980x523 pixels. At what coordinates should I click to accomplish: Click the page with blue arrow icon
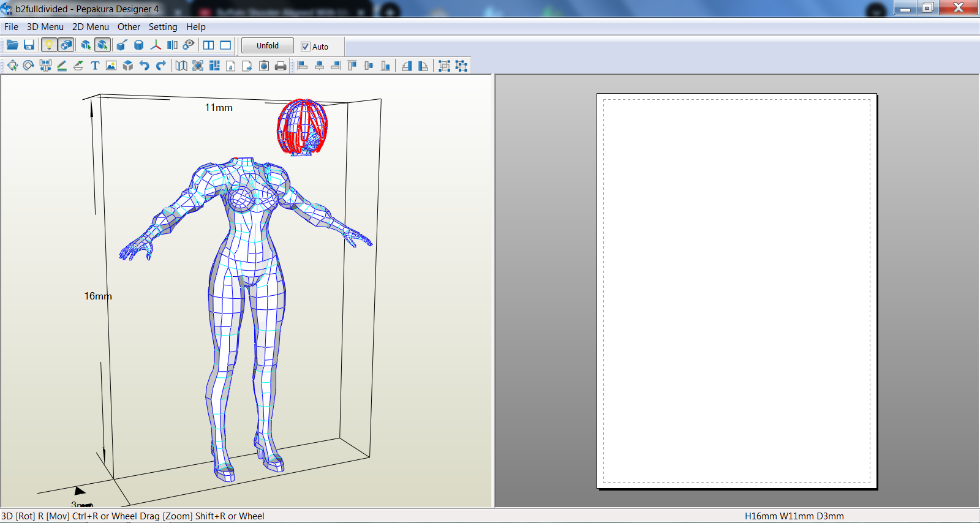pos(247,66)
